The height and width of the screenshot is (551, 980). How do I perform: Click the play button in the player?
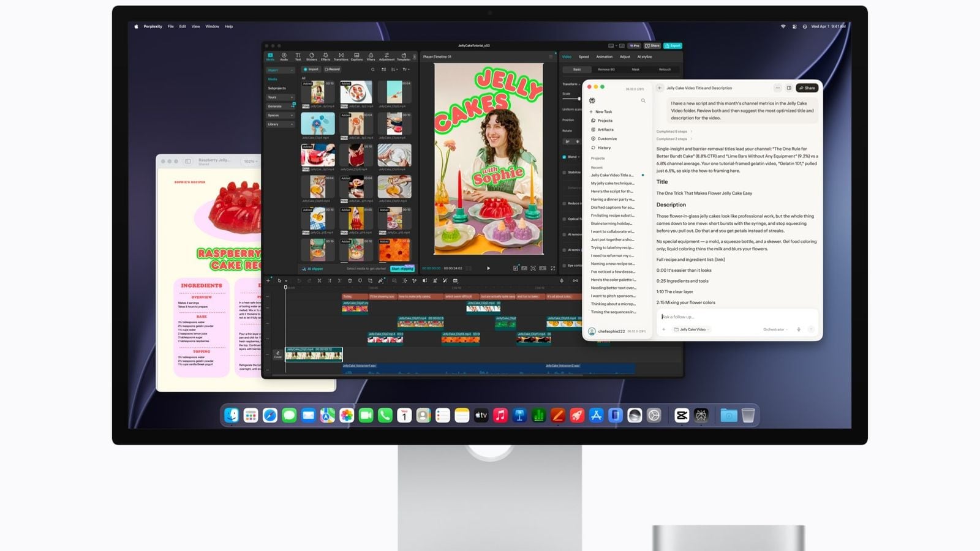click(x=488, y=268)
